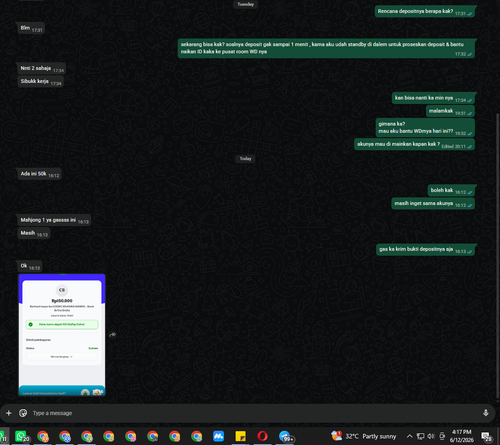Show hidden system tray icons
The image size is (500, 445).
point(410,436)
